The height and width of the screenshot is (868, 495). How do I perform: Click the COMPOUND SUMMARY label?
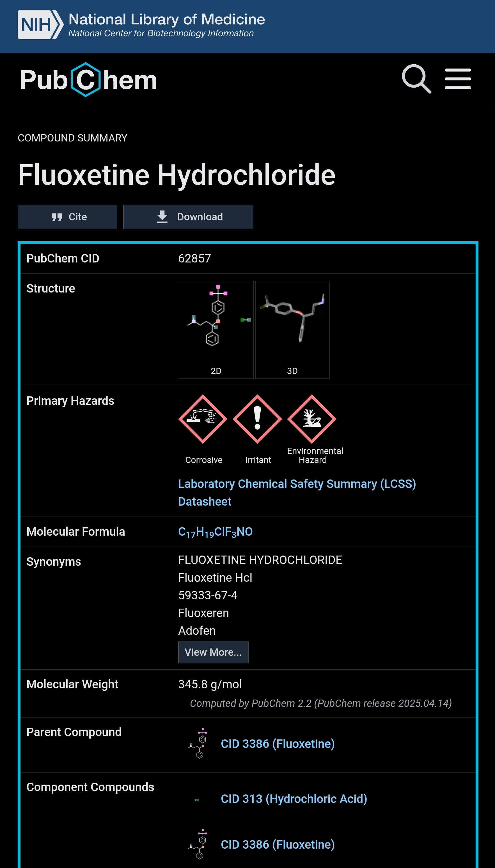[x=72, y=138]
